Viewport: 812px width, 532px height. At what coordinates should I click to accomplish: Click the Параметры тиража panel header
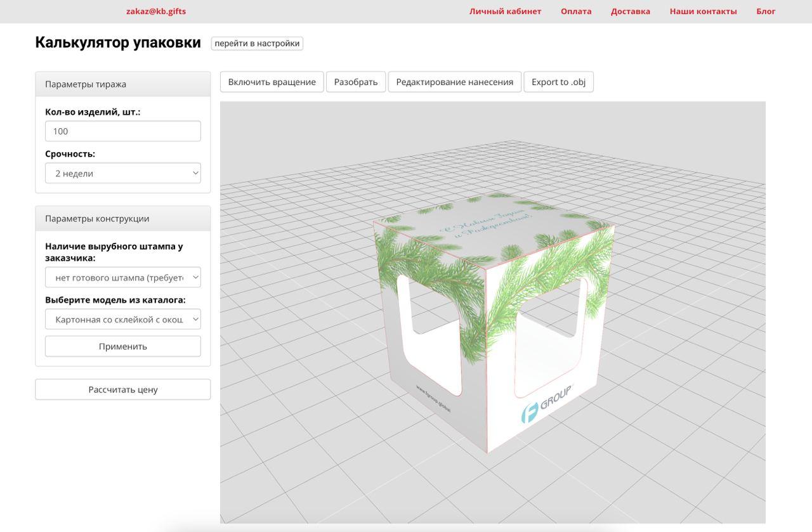coord(123,84)
